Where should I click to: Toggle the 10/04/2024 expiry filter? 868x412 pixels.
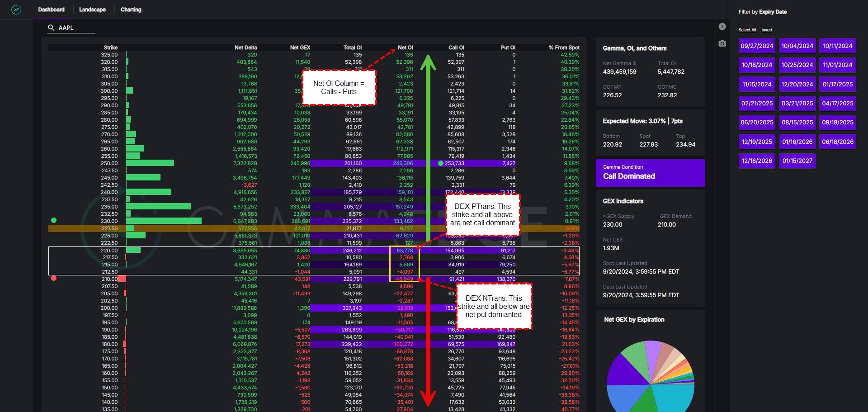point(797,46)
